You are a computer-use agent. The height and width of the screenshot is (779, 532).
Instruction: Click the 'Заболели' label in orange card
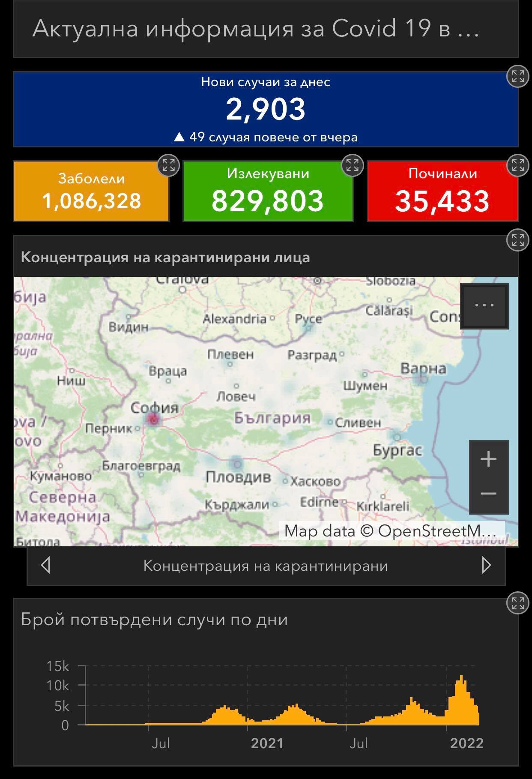coord(92,179)
